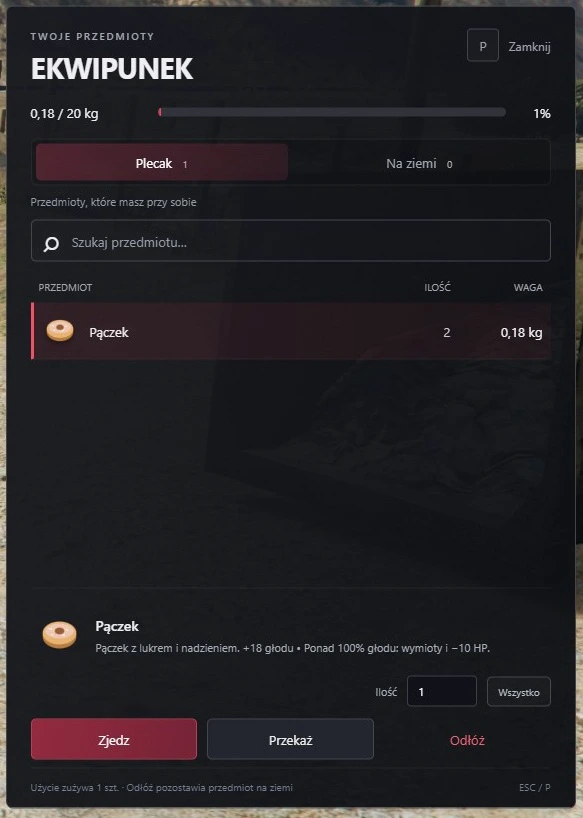Click the Przekaż button

(x=290, y=739)
